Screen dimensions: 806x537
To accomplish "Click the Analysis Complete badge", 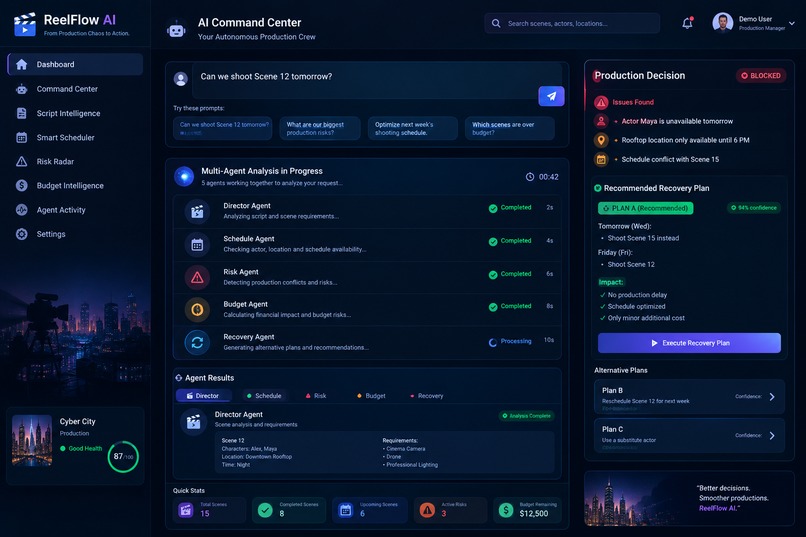I will (526, 416).
